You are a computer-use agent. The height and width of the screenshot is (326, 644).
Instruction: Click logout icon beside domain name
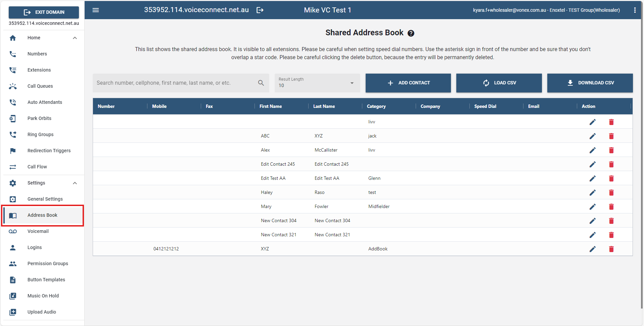click(260, 10)
